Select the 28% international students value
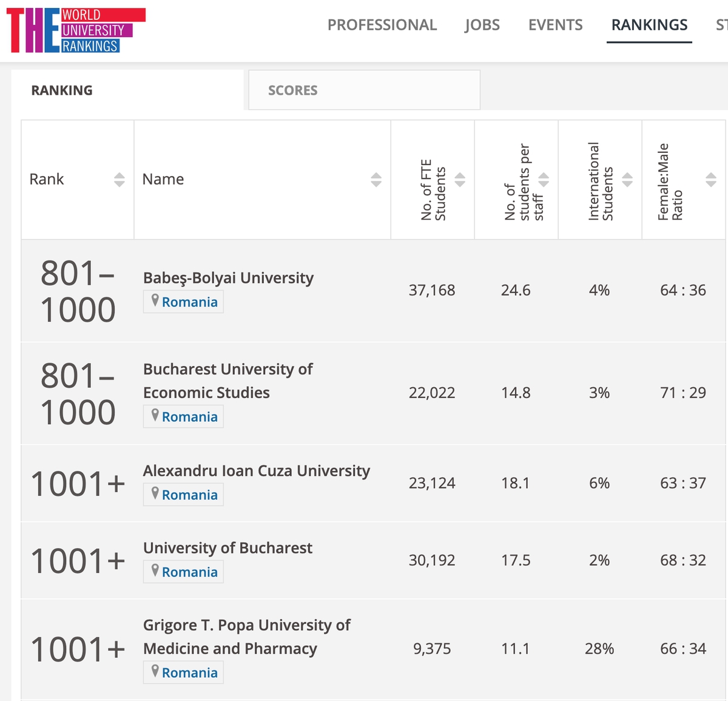 point(599,649)
